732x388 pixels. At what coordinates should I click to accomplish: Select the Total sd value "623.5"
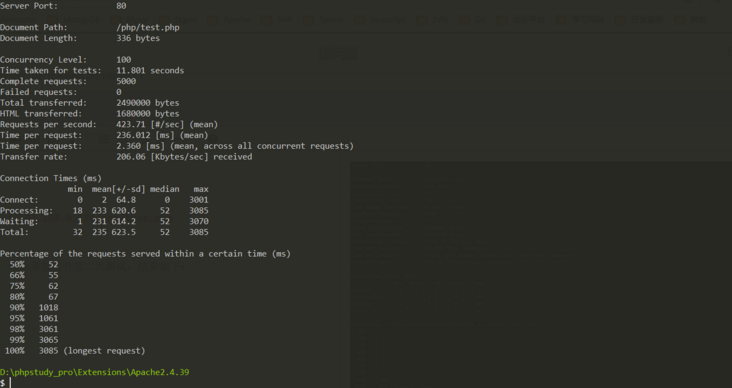tap(124, 232)
